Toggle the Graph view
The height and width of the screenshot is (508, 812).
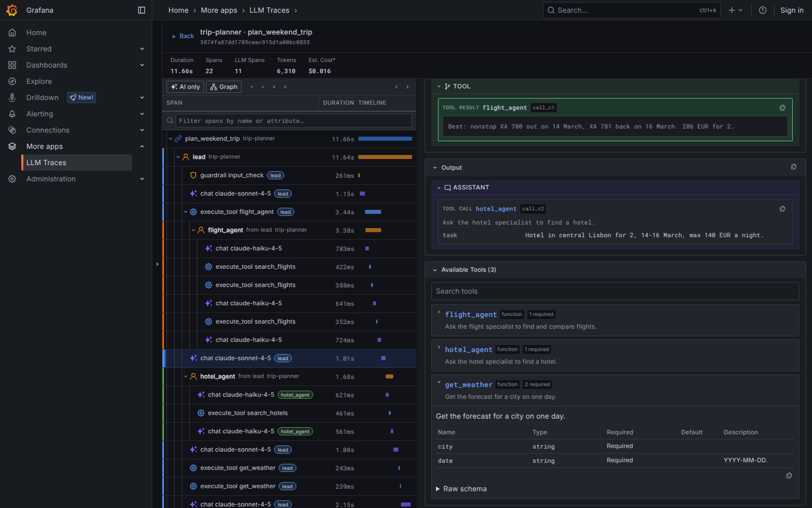click(224, 87)
